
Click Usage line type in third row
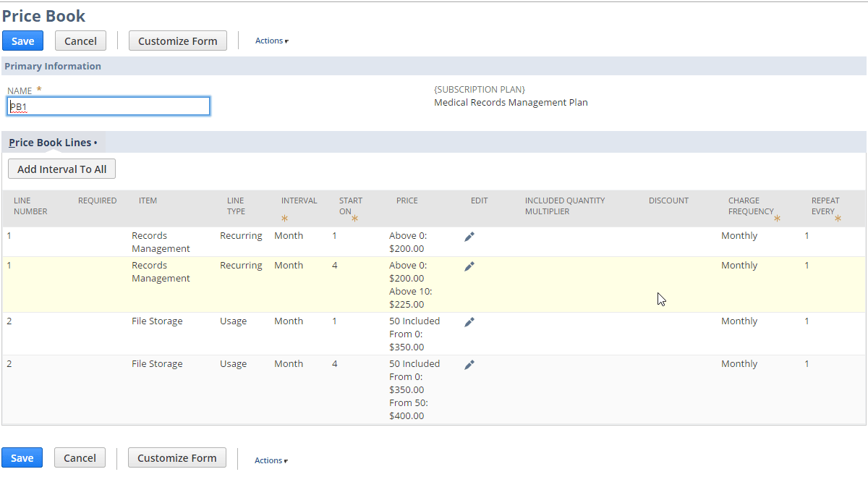tap(233, 321)
